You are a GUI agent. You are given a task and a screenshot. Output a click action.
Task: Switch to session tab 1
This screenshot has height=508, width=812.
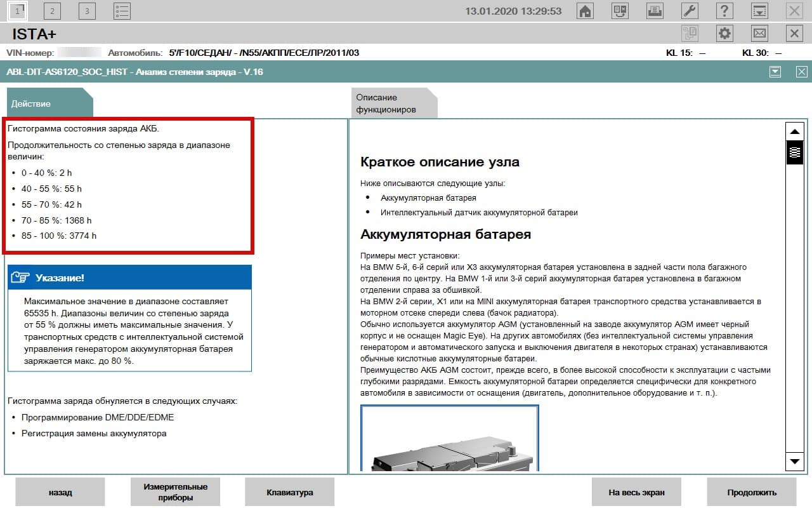click(17, 10)
